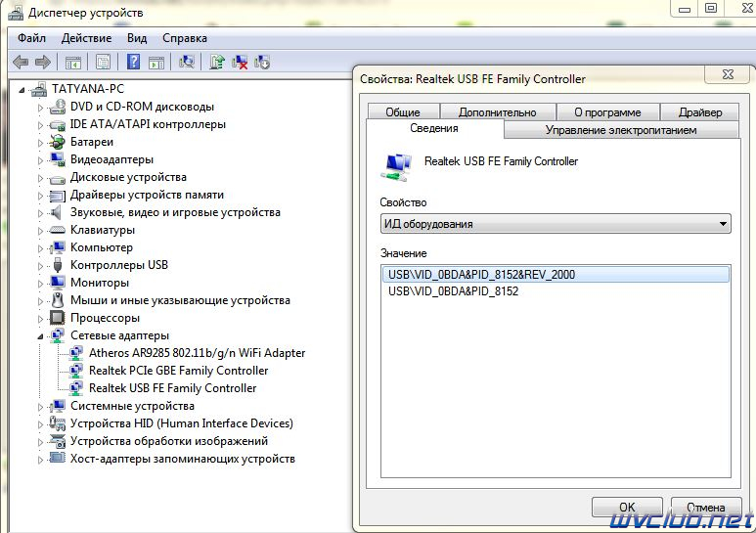Click the show/hide console tree toolbar icon
This screenshot has width=756, height=533.
[x=73, y=63]
